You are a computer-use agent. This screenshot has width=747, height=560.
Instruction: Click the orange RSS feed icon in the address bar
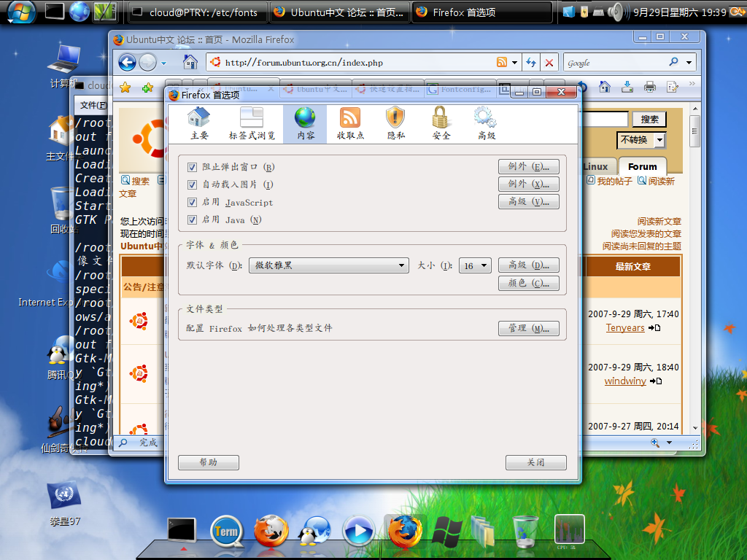tap(502, 63)
